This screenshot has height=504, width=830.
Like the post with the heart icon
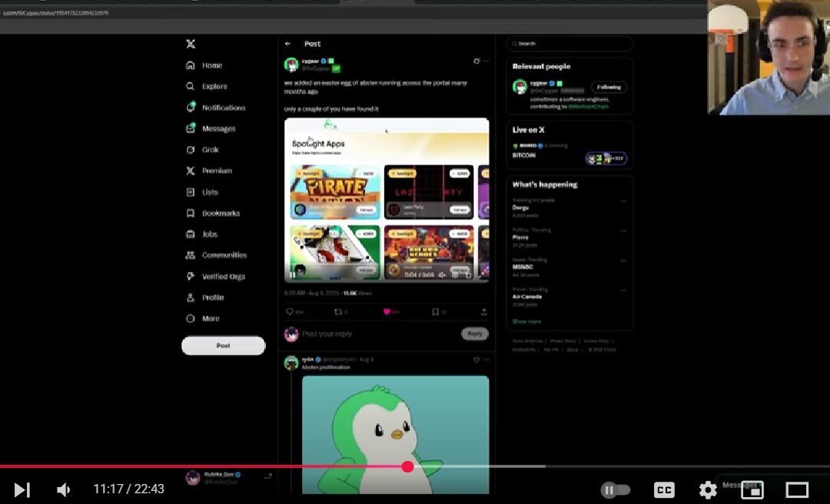pyautogui.click(x=387, y=312)
